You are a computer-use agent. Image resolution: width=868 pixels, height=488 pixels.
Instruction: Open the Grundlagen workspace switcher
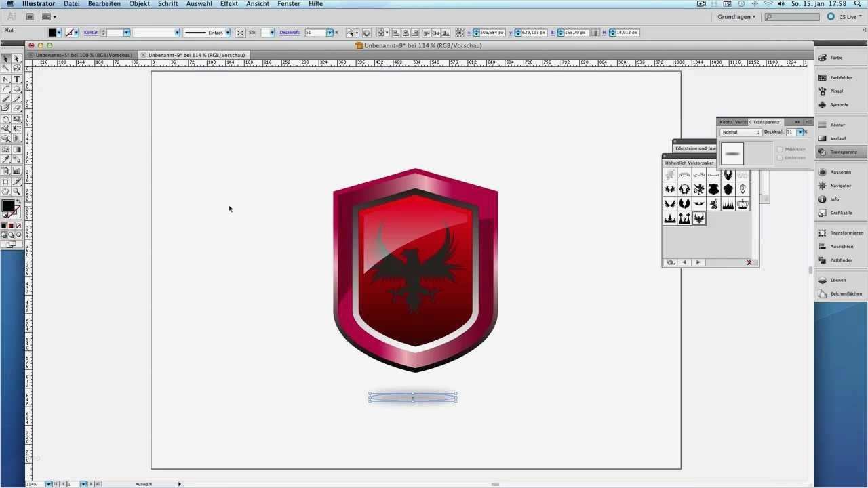coord(736,16)
